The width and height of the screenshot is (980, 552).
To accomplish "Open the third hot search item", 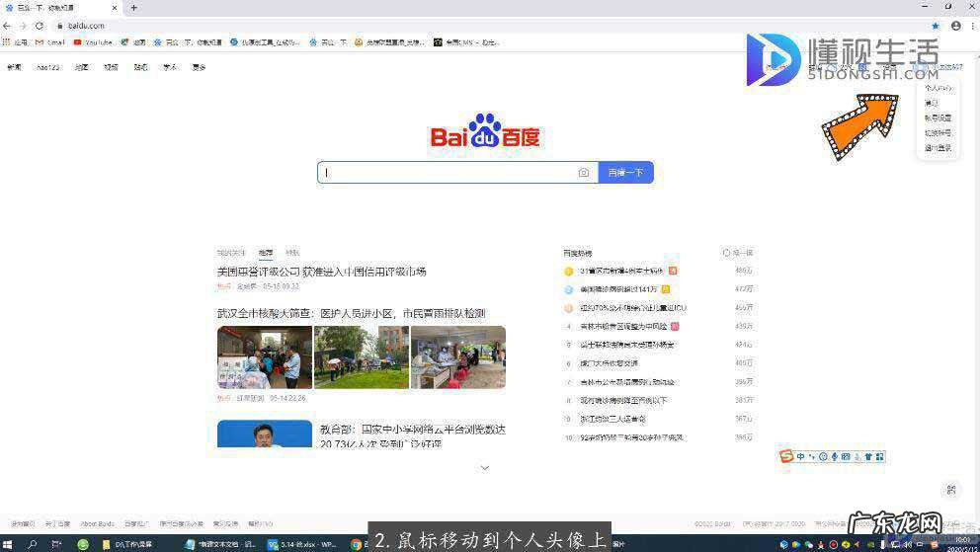I will click(632, 308).
